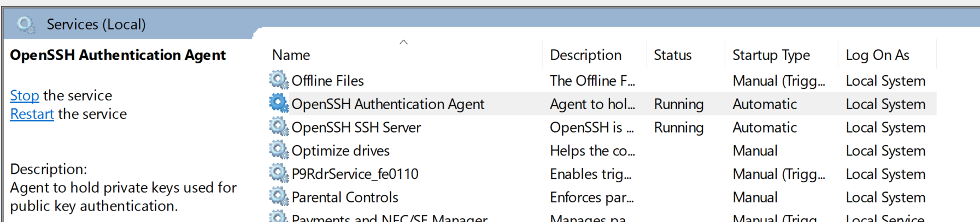Select the Parental Controls service name

345,197
